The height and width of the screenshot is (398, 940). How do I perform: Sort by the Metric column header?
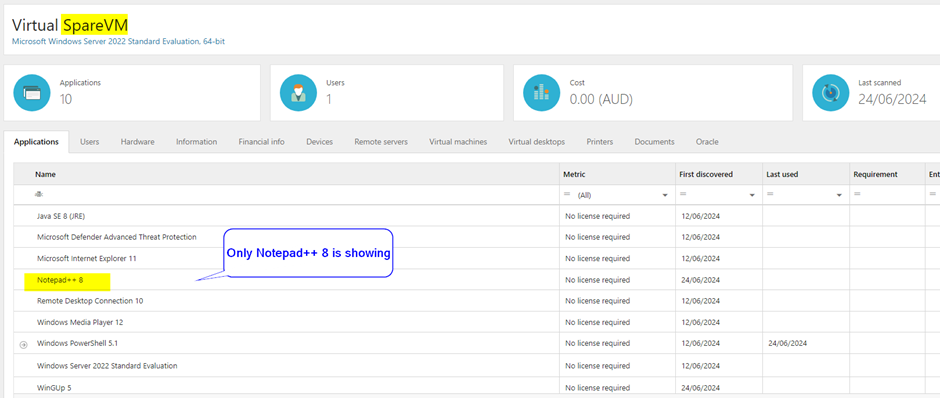574,174
